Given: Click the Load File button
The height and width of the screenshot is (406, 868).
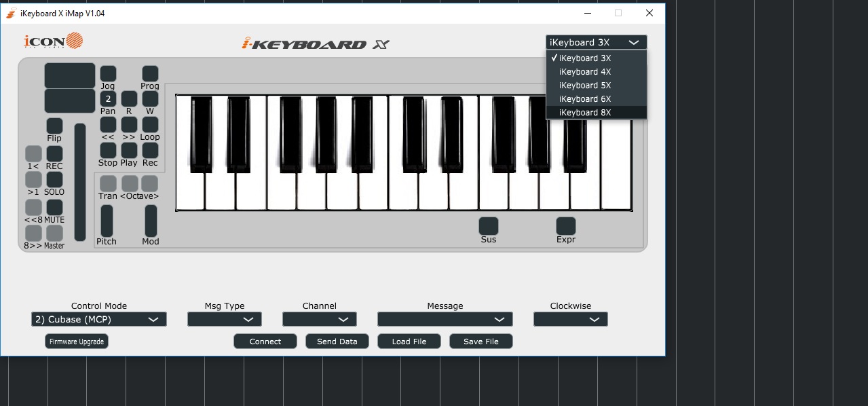Looking at the screenshot, I should [x=409, y=342].
